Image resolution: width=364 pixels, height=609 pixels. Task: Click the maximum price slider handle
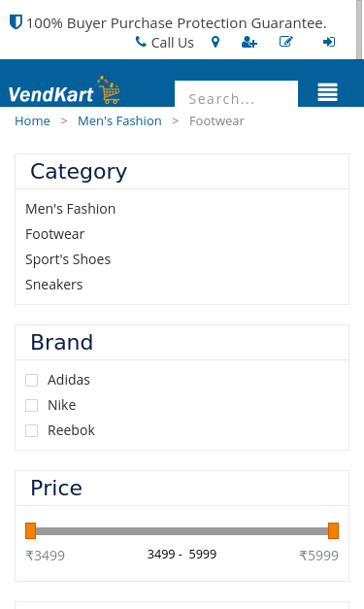[333, 531]
